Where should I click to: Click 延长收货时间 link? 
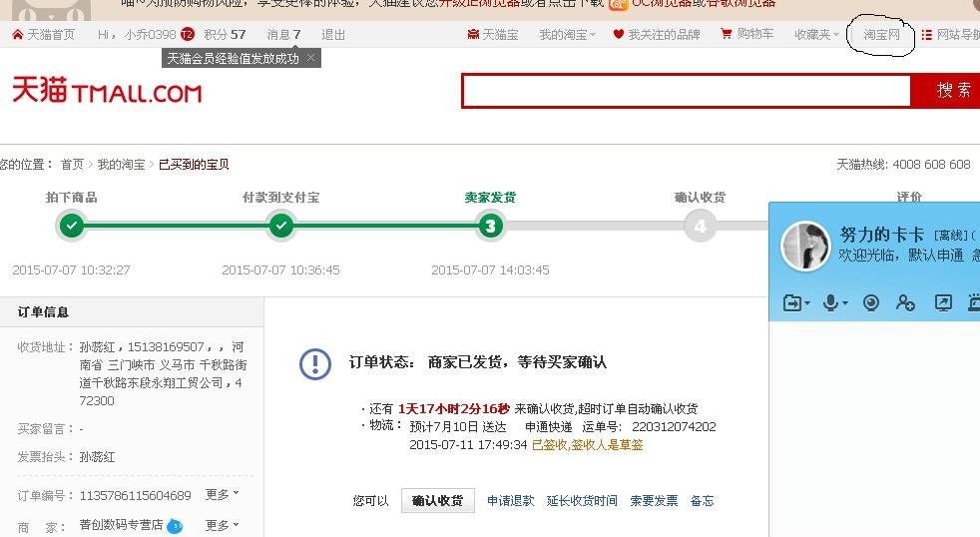[582, 501]
